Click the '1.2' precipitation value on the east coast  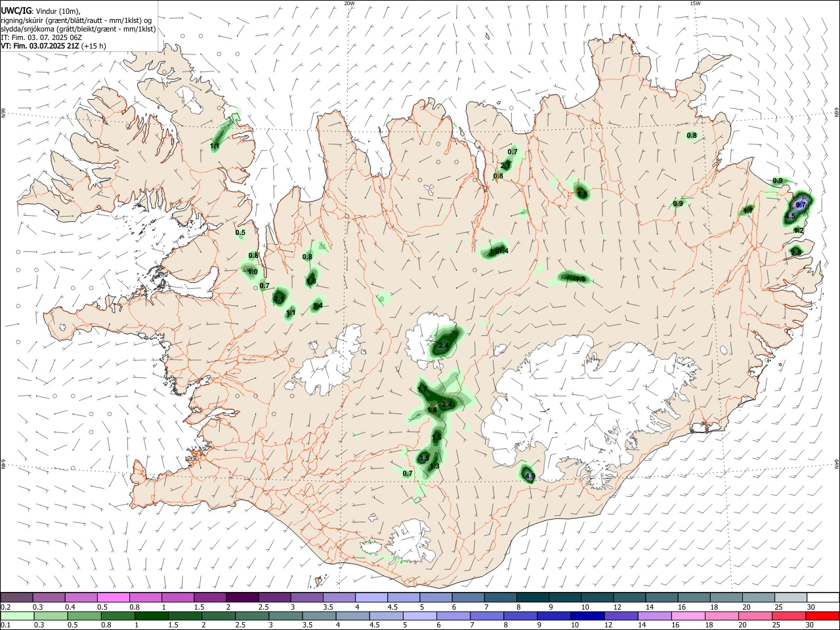coord(798,230)
